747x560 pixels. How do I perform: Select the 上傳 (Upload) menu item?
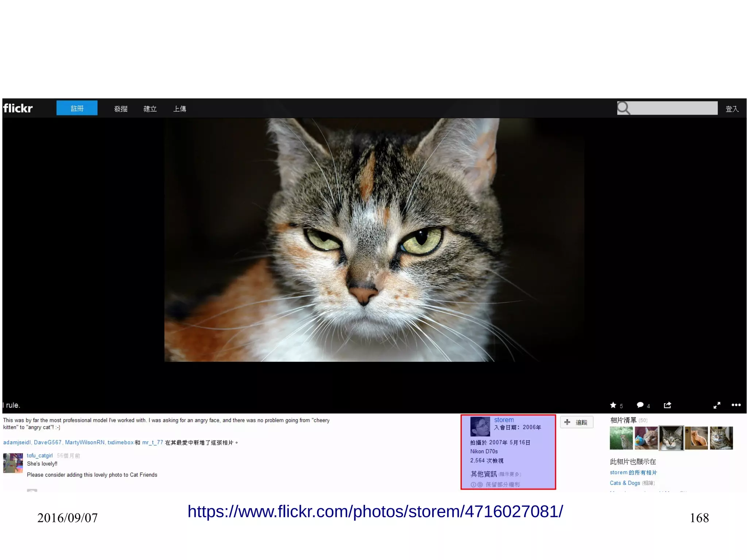(x=179, y=109)
